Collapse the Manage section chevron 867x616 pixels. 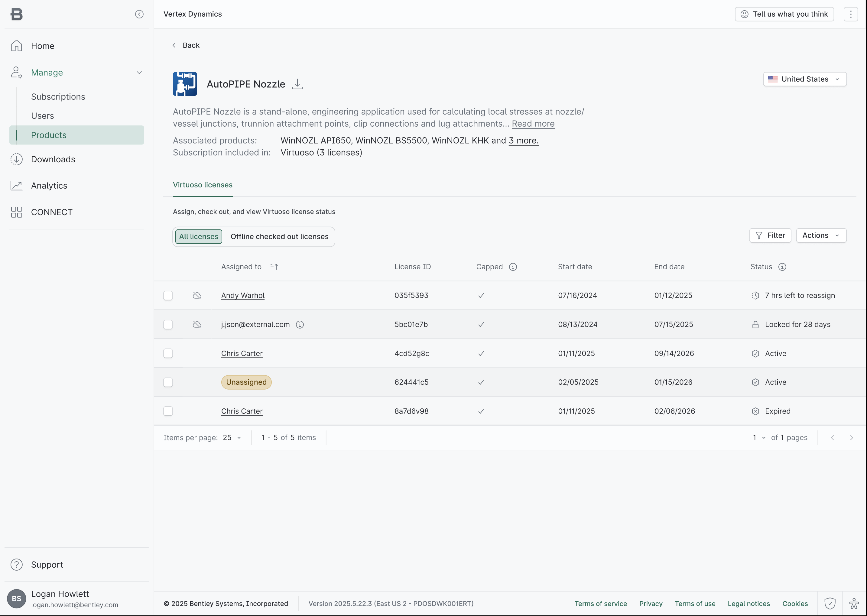[x=139, y=73]
